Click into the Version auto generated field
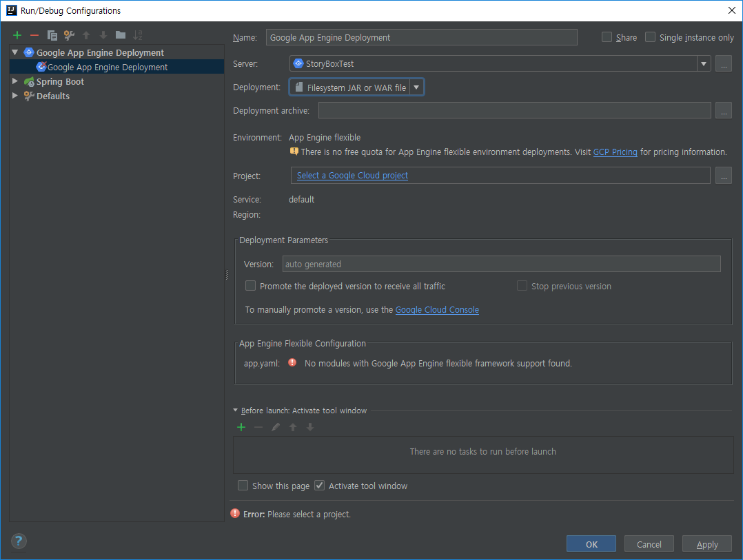 click(x=501, y=264)
